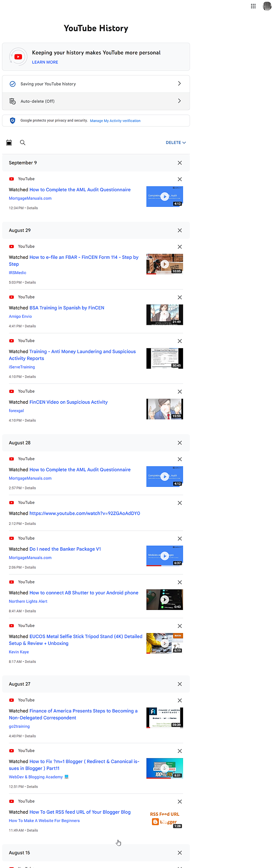Filter history by date calendar icon
Viewport: 274px width, 868px height.
point(9,143)
